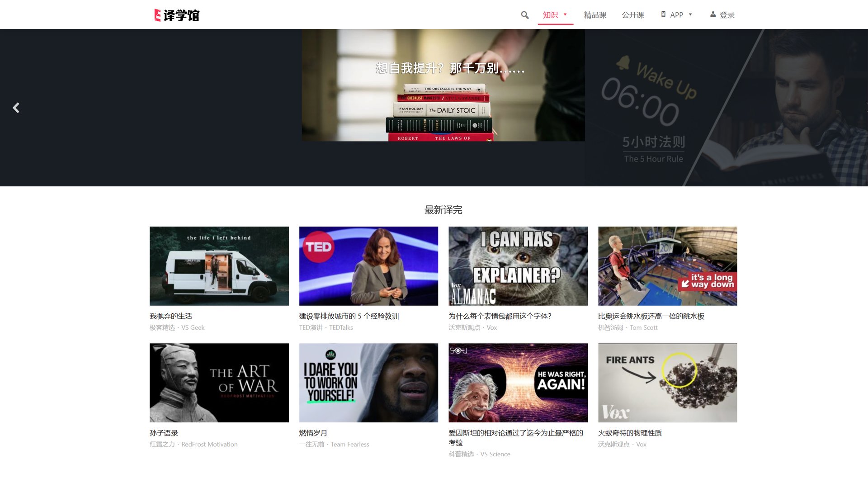The image size is (868, 478).
Task: Click the APP phone icon
Action: [663, 14]
